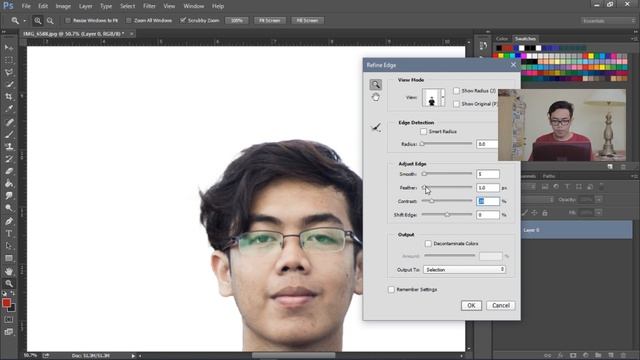Screen dimensions: 640x360
Task: Switch to the Swatches tab
Action: click(525, 39)
